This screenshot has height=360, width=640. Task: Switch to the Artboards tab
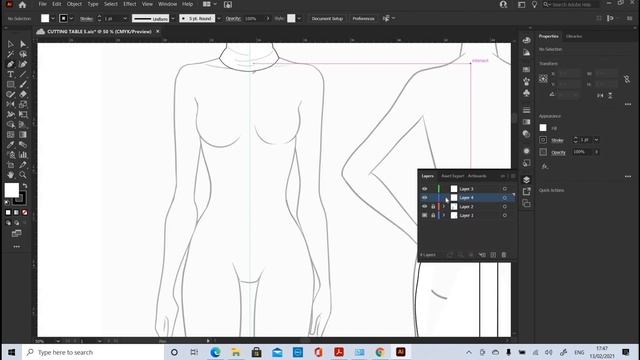477,176
